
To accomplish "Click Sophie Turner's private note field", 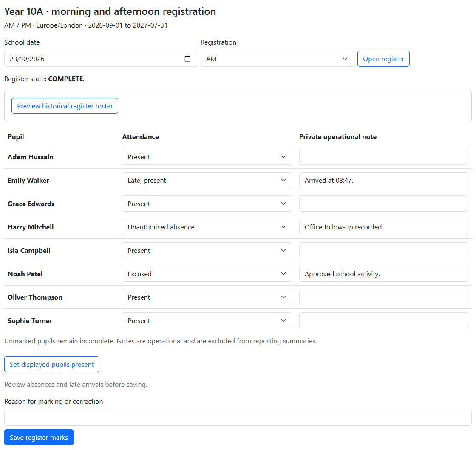I will tap(384, 320).
